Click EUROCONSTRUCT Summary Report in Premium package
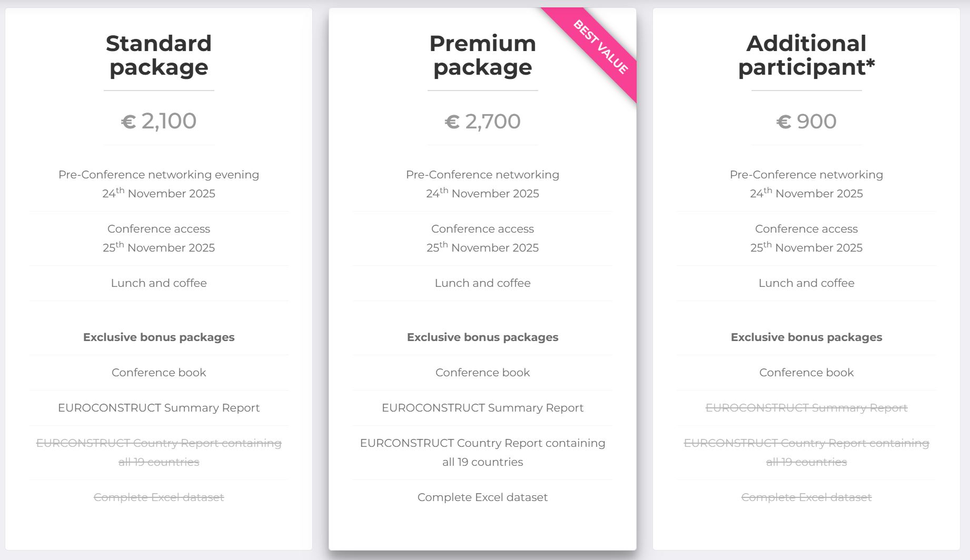Image resolution: width=970 pixels, height=560 pixels. 482,408
